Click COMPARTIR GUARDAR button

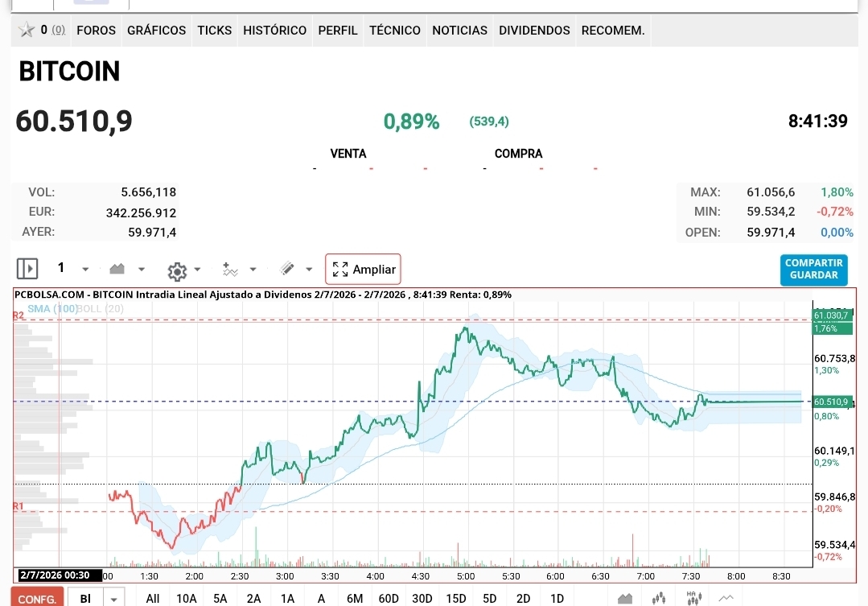tap(814, 270)
